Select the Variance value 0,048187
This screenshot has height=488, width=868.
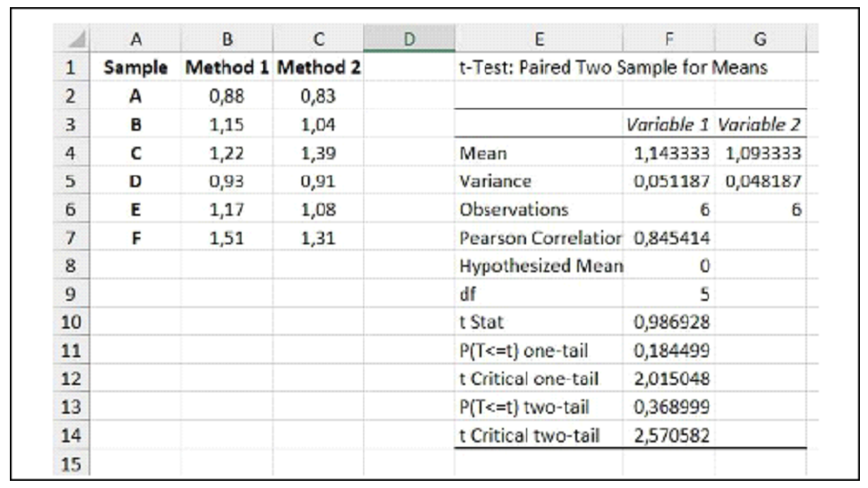coord(759,181)
